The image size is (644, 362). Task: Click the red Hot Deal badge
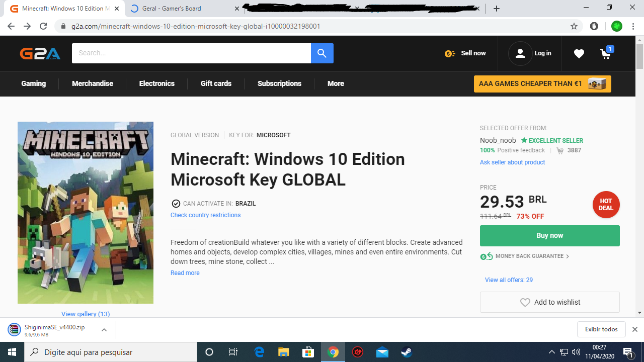click(606, 205)
